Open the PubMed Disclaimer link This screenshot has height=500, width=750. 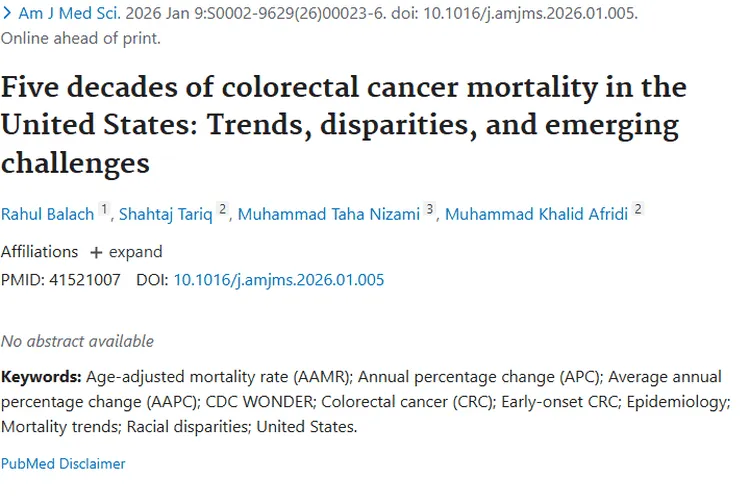(x=63, y=464)
